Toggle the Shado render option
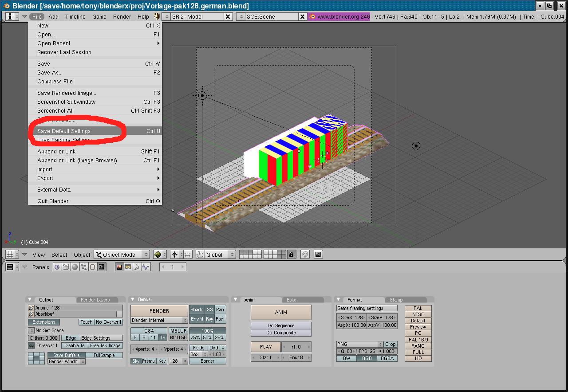Image resolution: width=568 pixels, height=392 pixels. (197, 310)
